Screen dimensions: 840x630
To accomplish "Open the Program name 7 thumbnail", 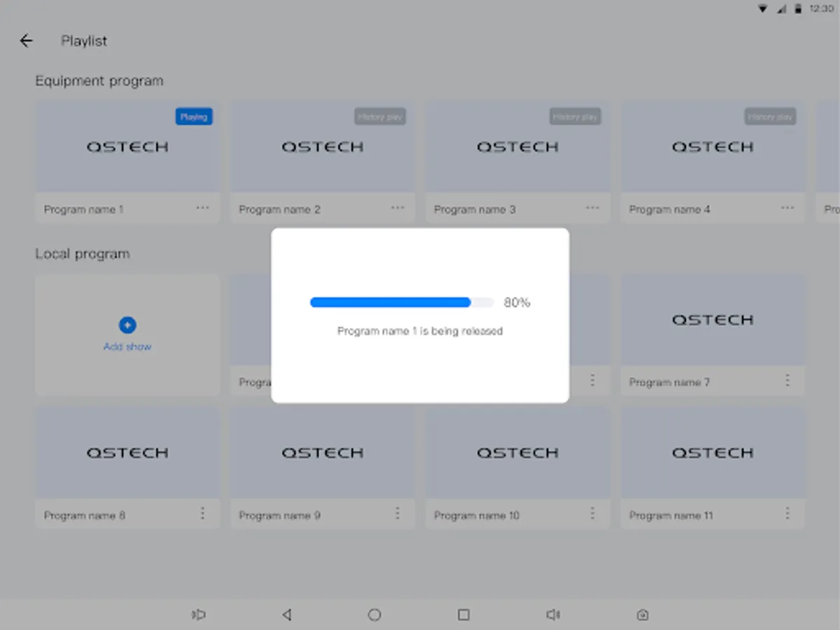I will pos(713,320).
